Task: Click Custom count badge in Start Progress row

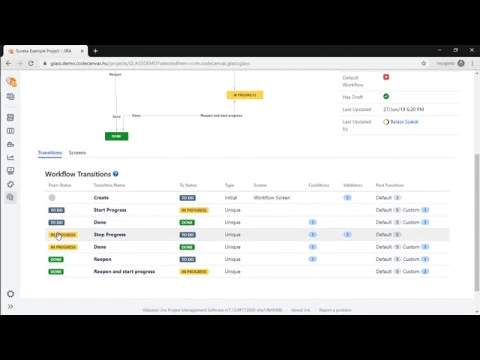Action: [425, 210]
